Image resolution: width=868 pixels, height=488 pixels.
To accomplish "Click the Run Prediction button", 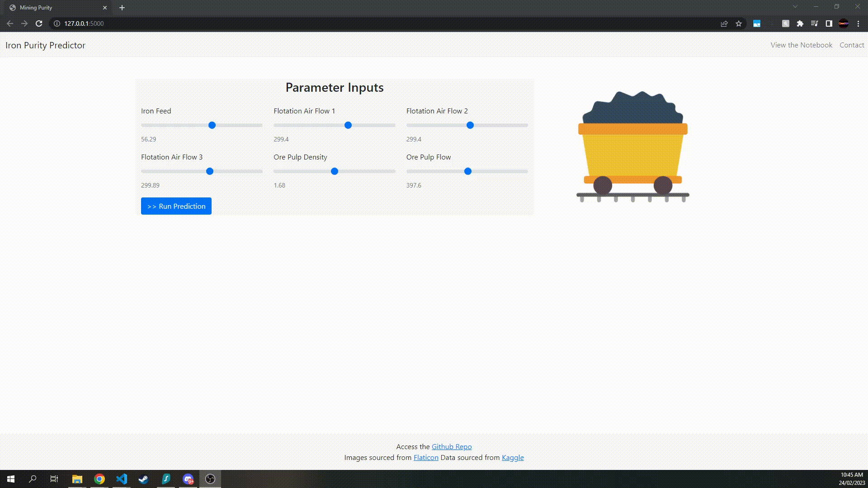I will (176, 206).
